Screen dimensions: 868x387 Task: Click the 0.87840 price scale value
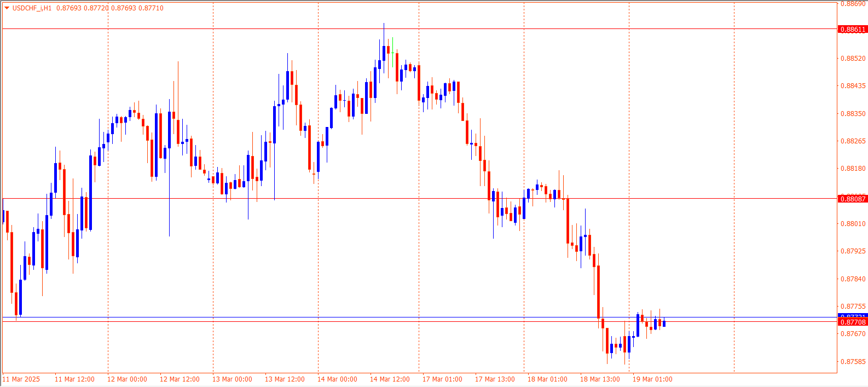[x=853, y=279]
